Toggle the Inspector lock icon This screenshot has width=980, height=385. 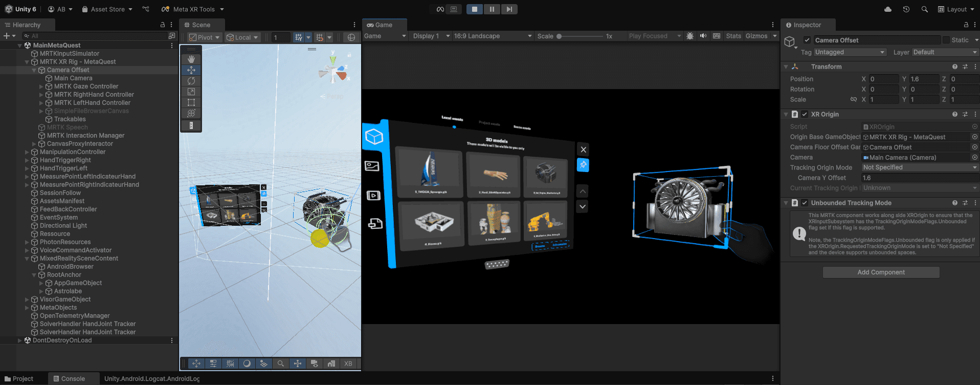(x=966, y=25)
